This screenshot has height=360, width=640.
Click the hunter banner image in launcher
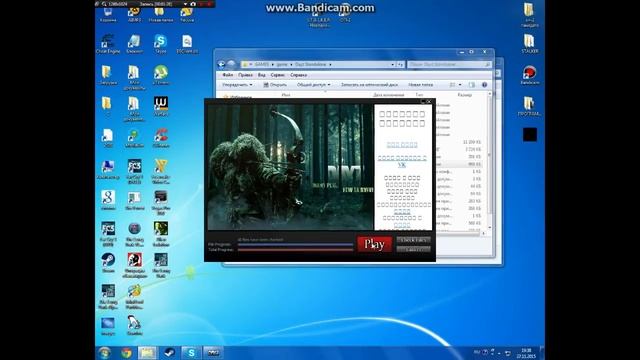pos(290,167)
